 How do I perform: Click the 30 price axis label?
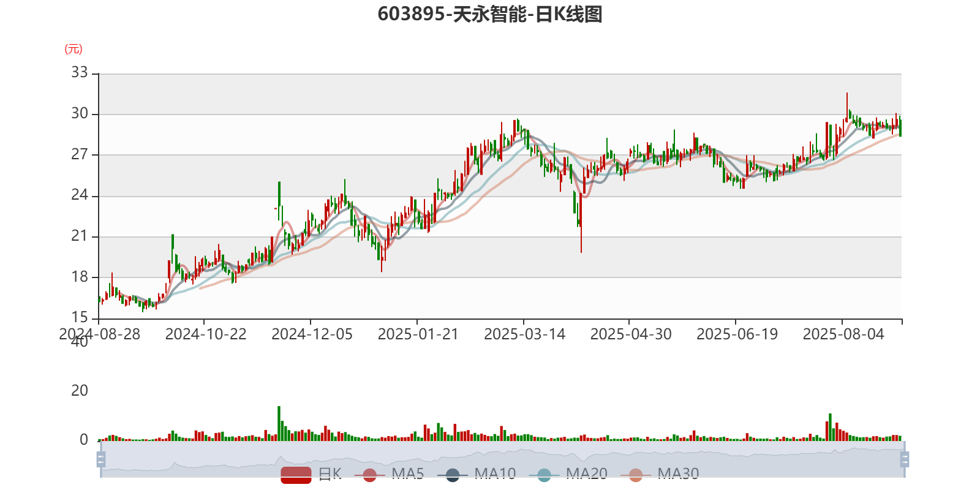tap(80, 113)
